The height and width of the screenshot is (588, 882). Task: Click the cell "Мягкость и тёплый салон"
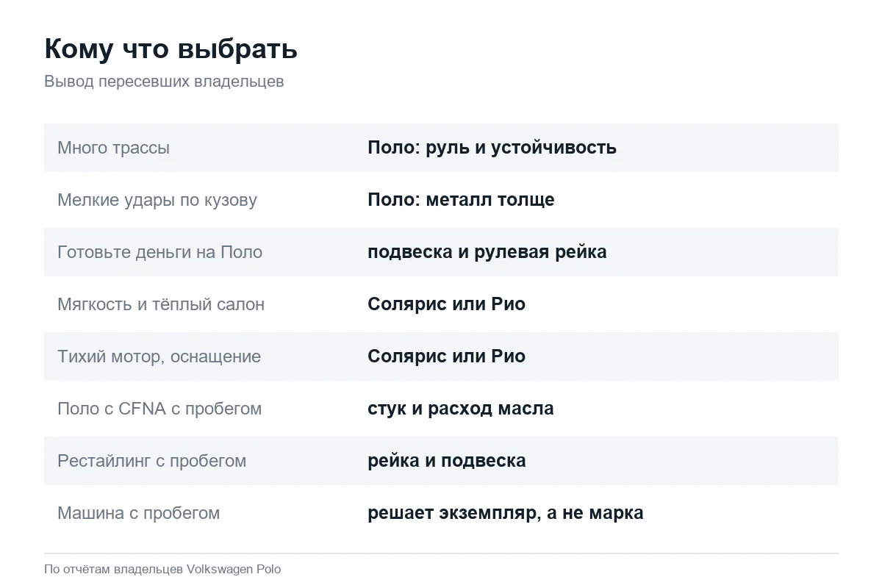[x=161, y=304]
